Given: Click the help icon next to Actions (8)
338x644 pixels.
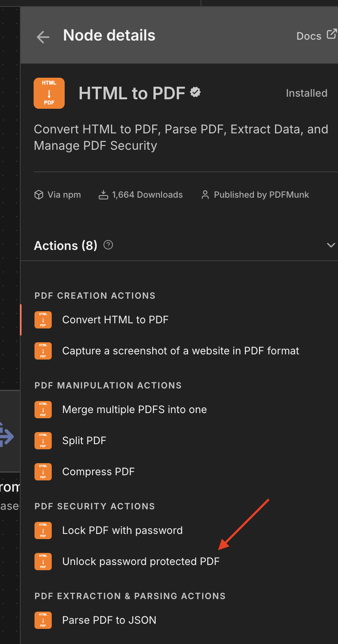Looking at the screenshot, I should (109, 245).
